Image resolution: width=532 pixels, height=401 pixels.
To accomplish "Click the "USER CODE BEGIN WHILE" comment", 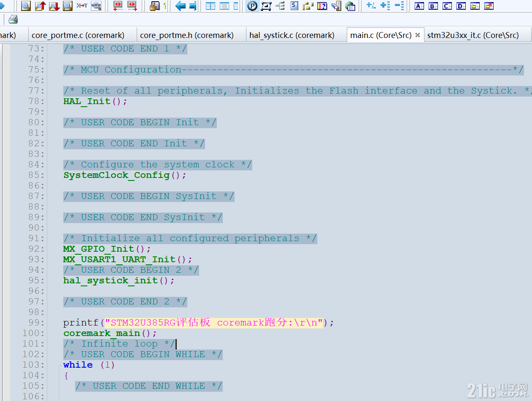I will [143, 354].
